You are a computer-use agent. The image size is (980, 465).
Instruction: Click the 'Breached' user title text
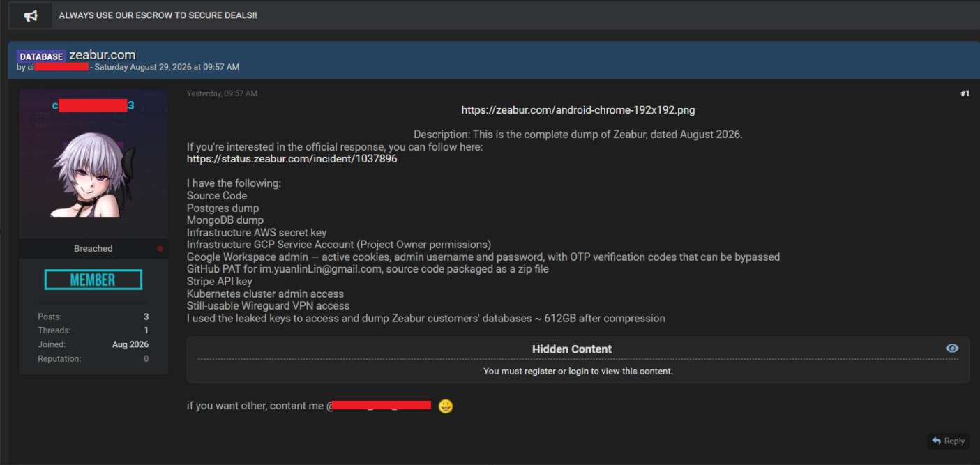coord(93,248)
